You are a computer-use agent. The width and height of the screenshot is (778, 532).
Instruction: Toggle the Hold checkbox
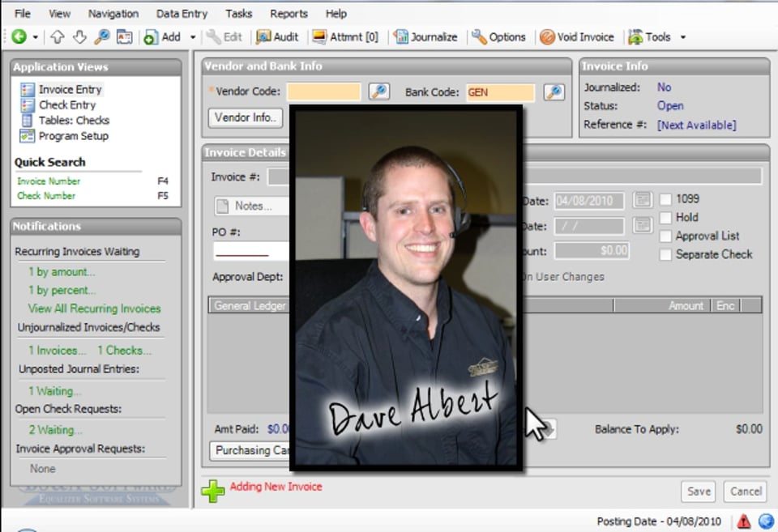[x=665, y=218]
